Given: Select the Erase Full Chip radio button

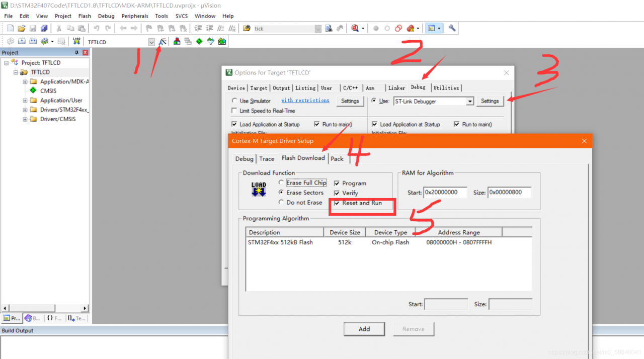Looking at the screenshot, I should point(281,183).
